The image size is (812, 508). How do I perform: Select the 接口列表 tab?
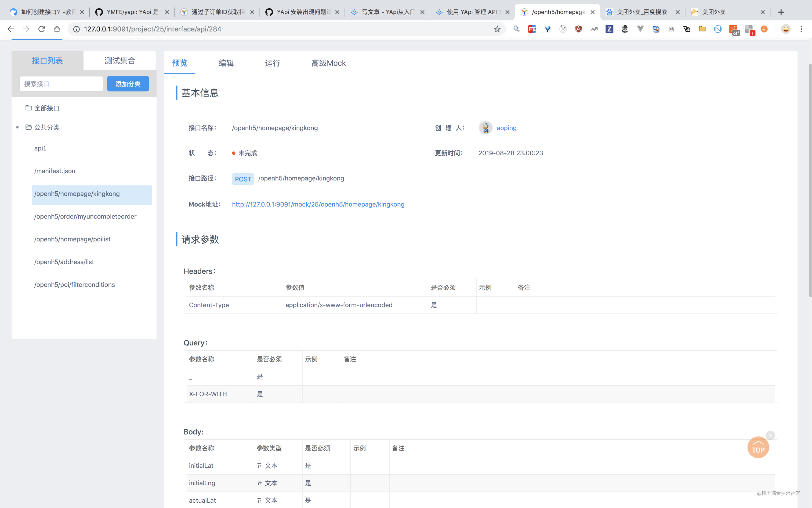pos(47,61)
